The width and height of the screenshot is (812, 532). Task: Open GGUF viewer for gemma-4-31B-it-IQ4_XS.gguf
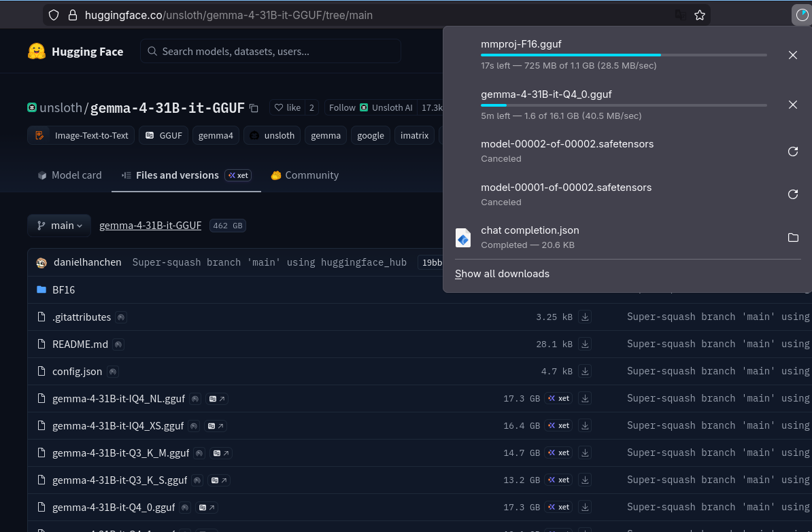(x=216, y=426)
